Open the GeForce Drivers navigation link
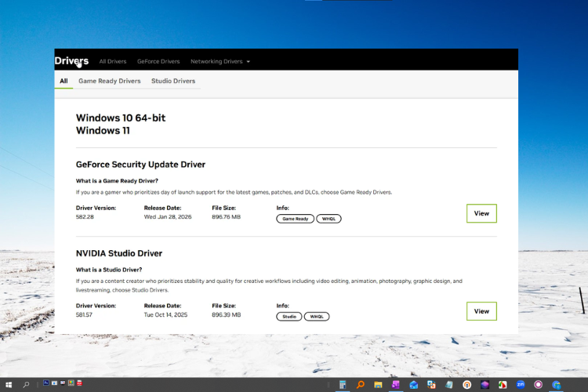The height and width of the screenshot is (392, 588). 158,61
